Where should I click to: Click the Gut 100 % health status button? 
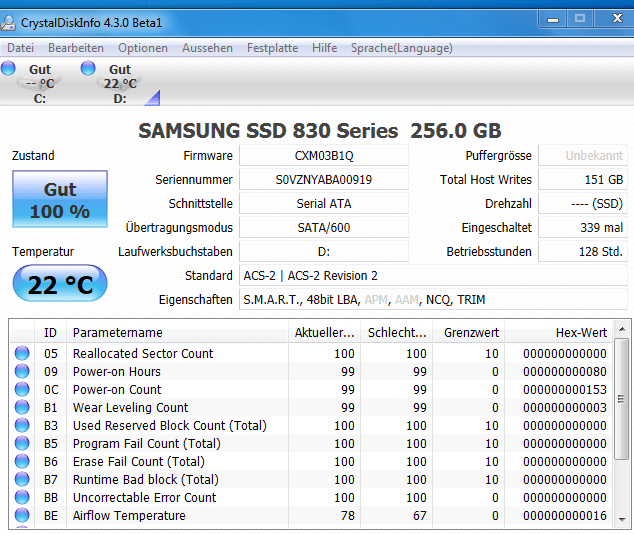[x=60, y=199]
